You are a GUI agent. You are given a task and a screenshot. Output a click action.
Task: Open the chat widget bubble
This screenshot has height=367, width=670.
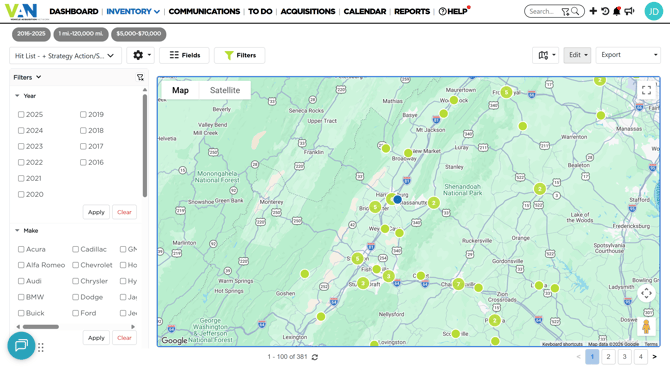pos(21,345)
